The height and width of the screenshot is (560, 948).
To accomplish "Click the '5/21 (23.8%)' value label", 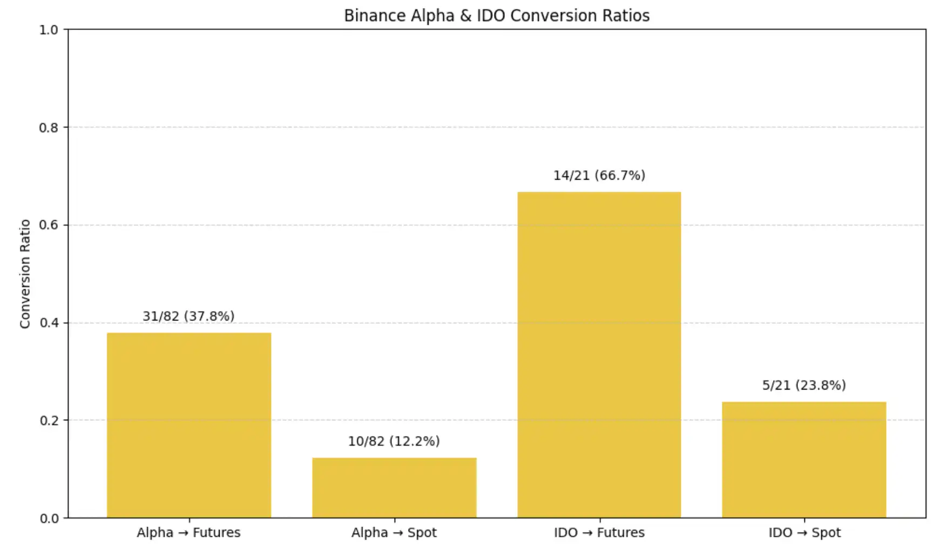I will point(804,385).
